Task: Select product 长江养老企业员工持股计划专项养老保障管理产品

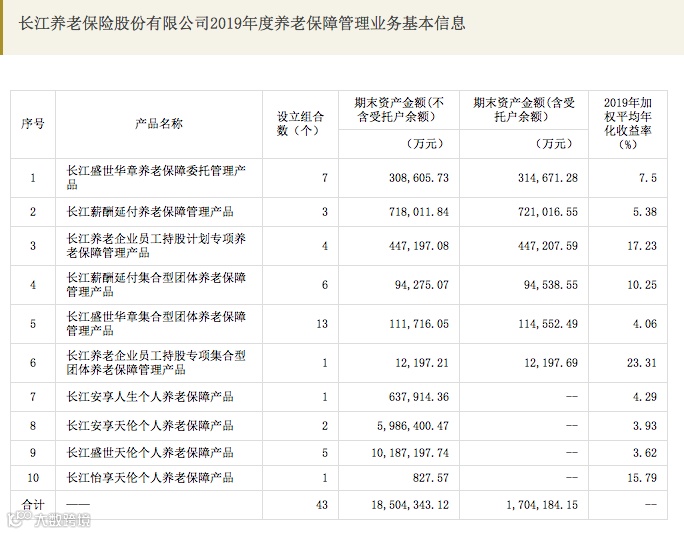Action: click(x=156, y=246)
